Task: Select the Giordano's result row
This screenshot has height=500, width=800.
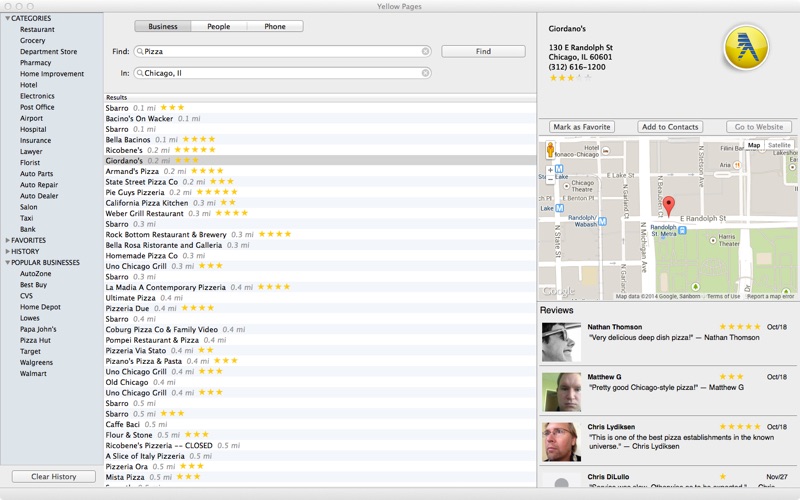Action: coord(320,161)
